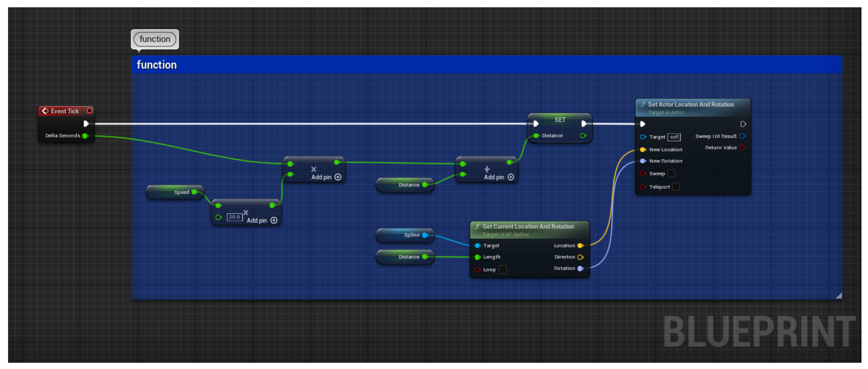This screenshot has width=868, height=369.
Task: Click Event Tick's white execution output pin
Action: coord(86,124)
